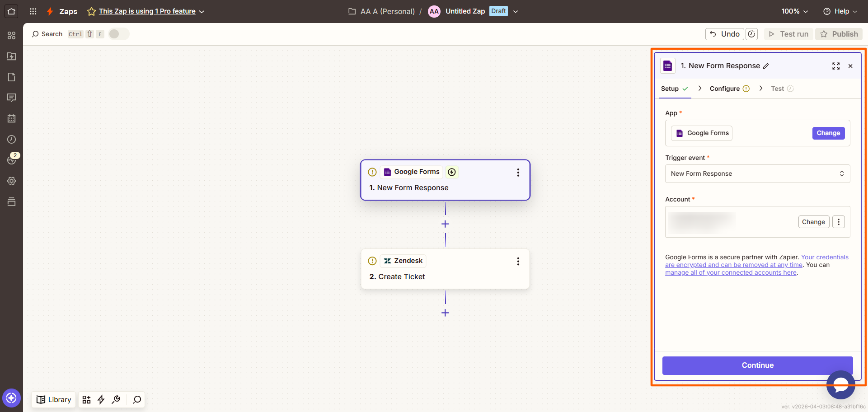Viewport: 868px width, 412px height.
Task: Open the chat support bubble
Action: click(840, 384)
